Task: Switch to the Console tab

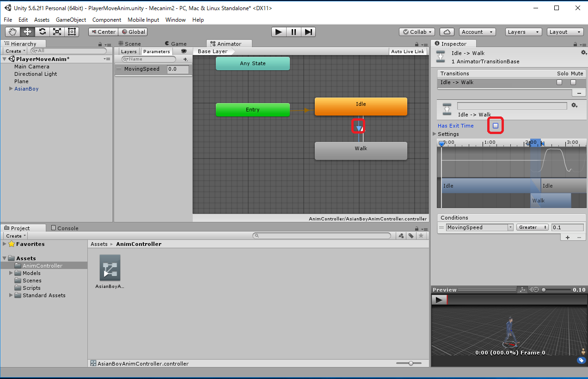Action: 65,228
